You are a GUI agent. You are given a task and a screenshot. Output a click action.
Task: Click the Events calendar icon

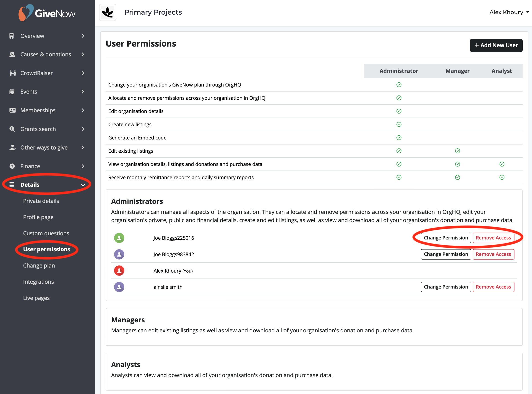12,92
